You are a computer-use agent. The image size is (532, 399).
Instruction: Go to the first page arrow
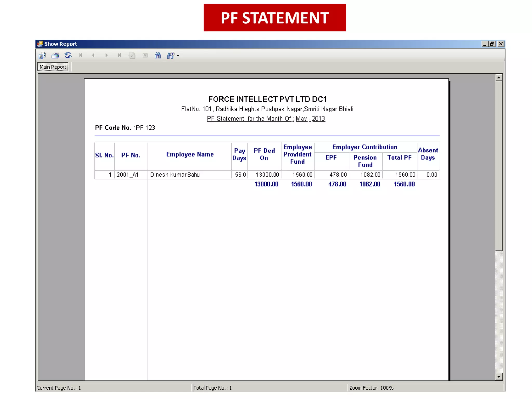81,55
